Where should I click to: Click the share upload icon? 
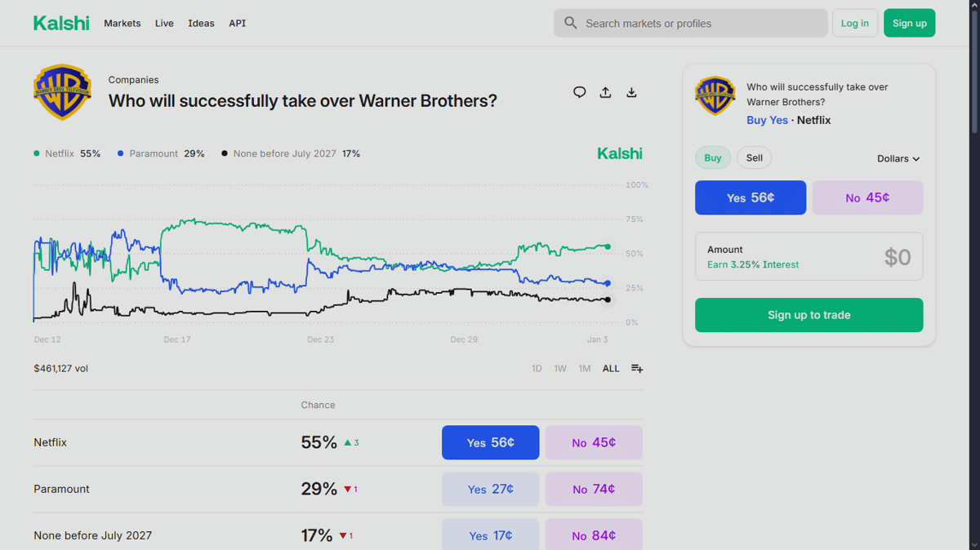click(605, 92)
